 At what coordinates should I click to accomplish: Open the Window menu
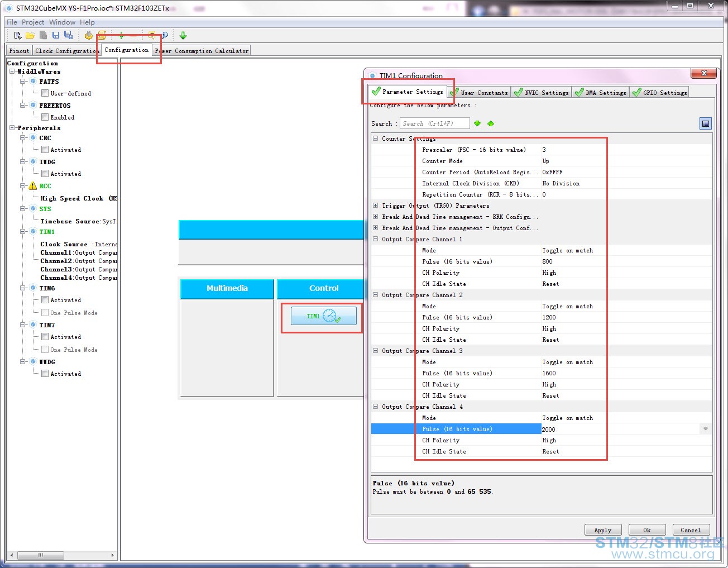click(x=62, y=22)
